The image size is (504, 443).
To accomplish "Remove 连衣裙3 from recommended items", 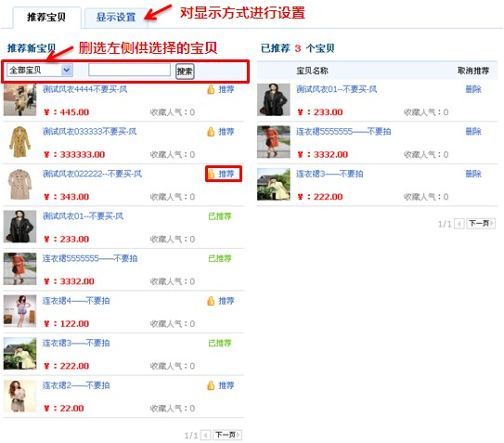I will pyautogui.click(x=473, y=174).
